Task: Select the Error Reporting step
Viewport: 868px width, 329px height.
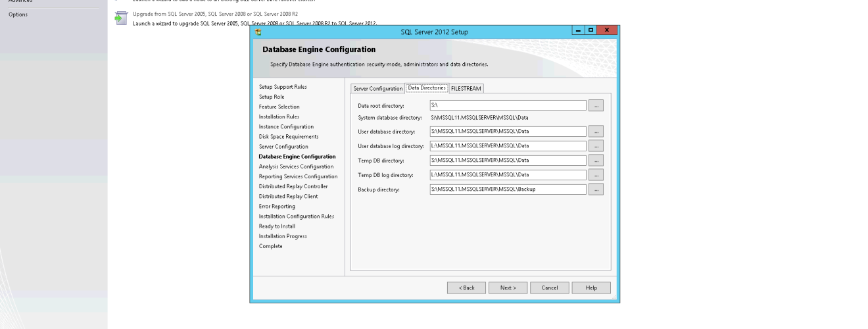Action: pos(277,206)
